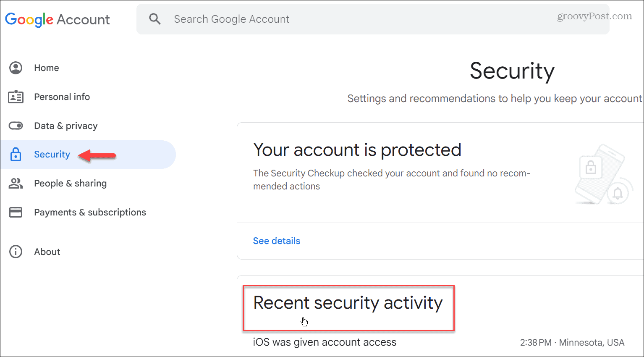
Task: Go to Data & privacy
Action: point(66,126)
